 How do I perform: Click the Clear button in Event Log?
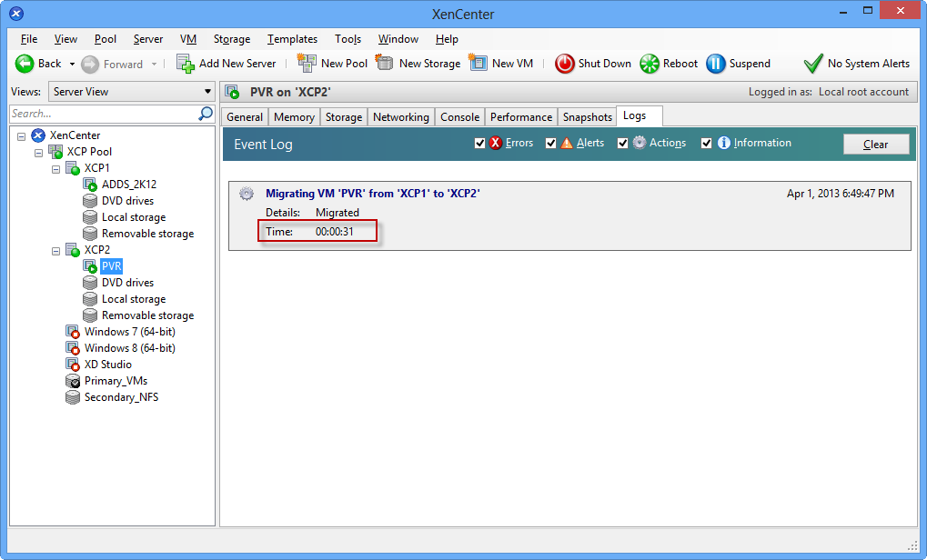[x=875, y=145]
